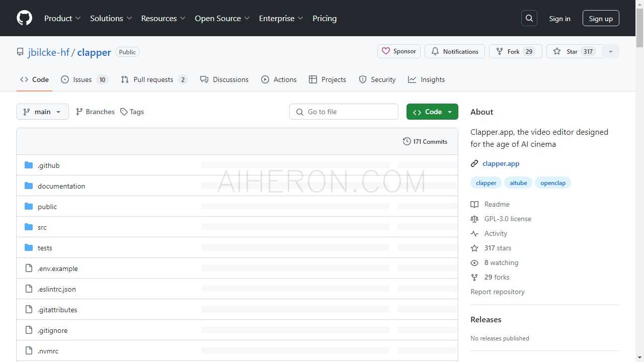The height and width of the screenshot is (362, 644).
Task: Click Report repository link
Action: point(498,292)
